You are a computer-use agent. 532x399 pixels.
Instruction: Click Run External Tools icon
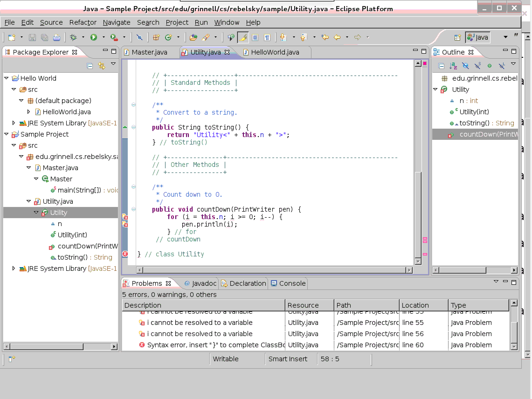114,37
